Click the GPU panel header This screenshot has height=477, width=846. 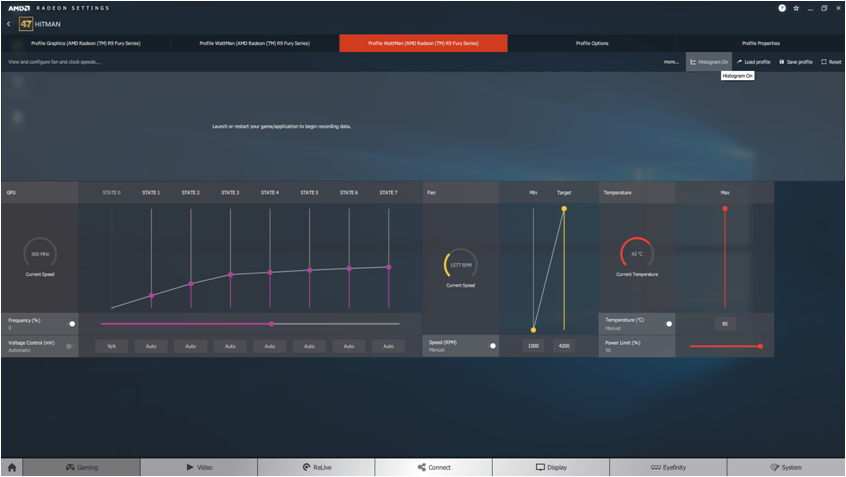pyautogui.click(x=40, y=193)
